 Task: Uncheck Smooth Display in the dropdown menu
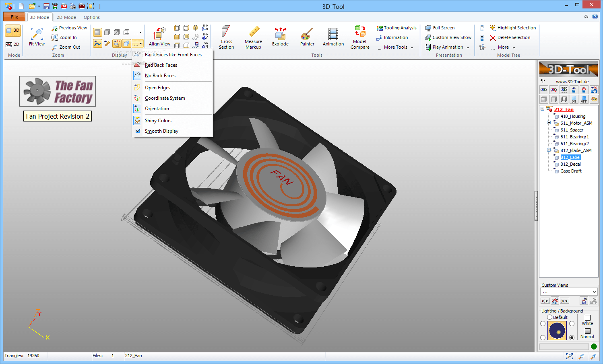(x=161, y=131)
